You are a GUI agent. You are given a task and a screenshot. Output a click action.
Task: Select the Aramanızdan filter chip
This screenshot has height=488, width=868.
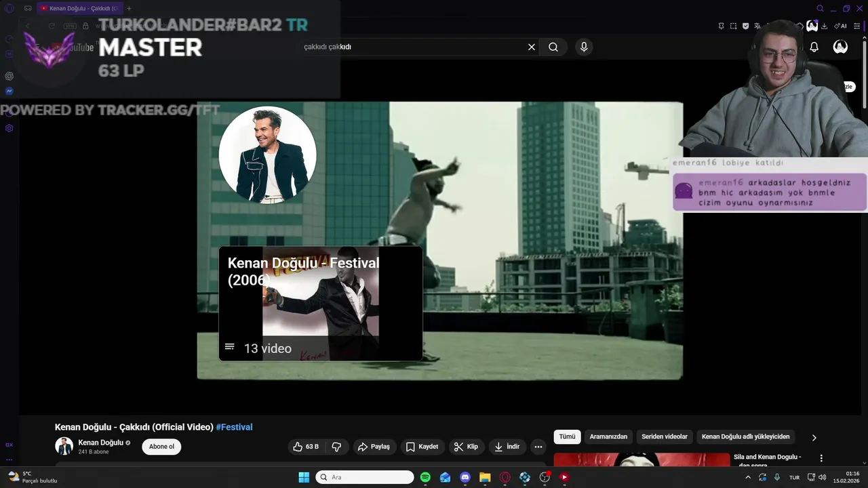(x=608, y=437)
